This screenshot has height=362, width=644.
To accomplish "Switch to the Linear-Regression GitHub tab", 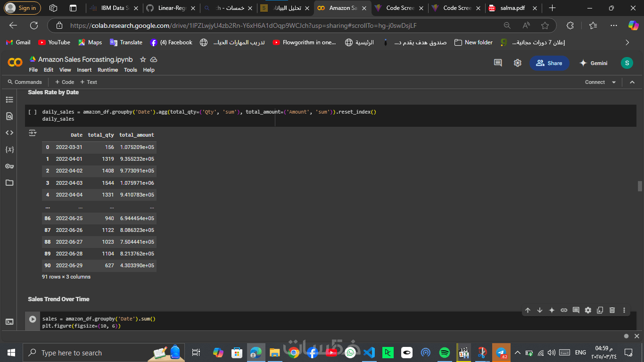I will [x=171, y=8].
